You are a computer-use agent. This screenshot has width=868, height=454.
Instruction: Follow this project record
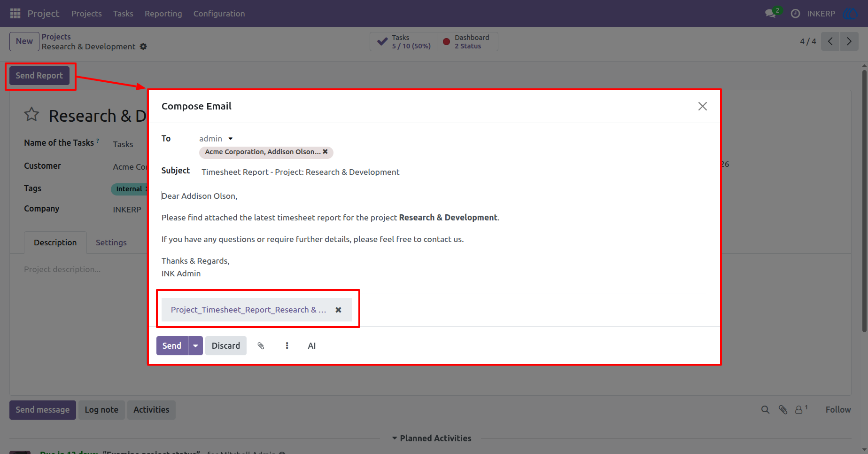838,410
